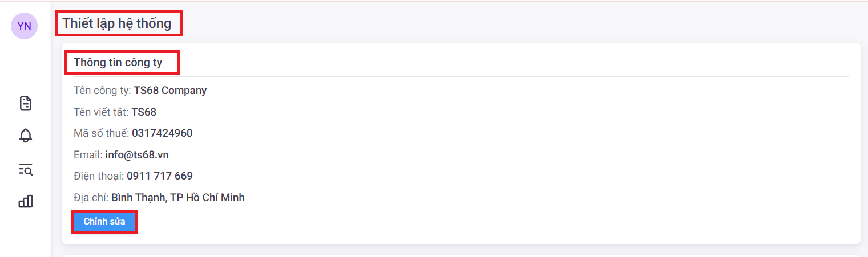Viewport: 868px width, 257px height.
Task: Open the bar chart reports icon
Action: tap(26, 201)
